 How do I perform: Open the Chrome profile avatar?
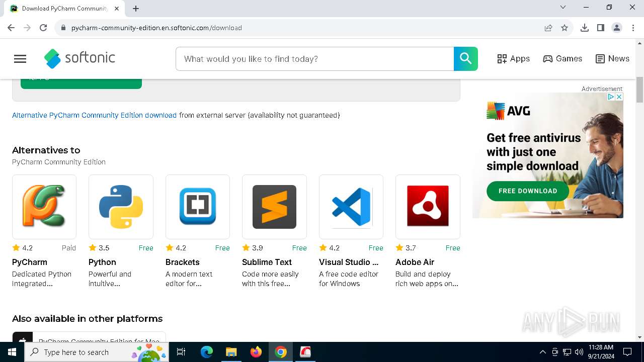coord(617,28)
